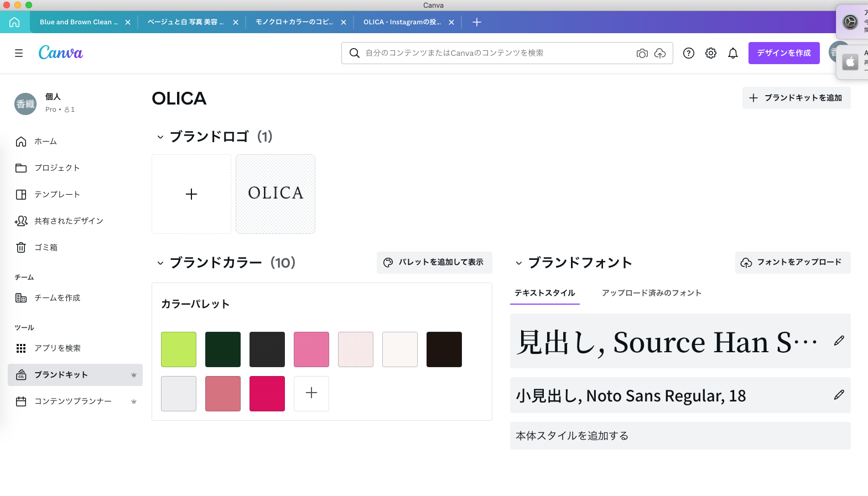Image resolution: width=868 pixels, height=496 pixels.
Task: Open コンテンツプランナー in the sidebar
Action: point(75,401)
